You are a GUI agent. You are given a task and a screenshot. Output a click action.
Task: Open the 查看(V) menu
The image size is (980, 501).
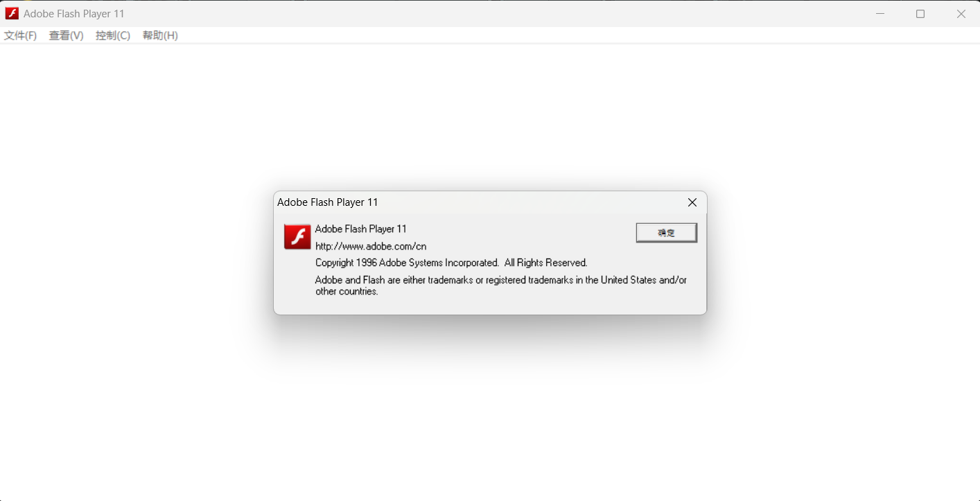point(66,35)
